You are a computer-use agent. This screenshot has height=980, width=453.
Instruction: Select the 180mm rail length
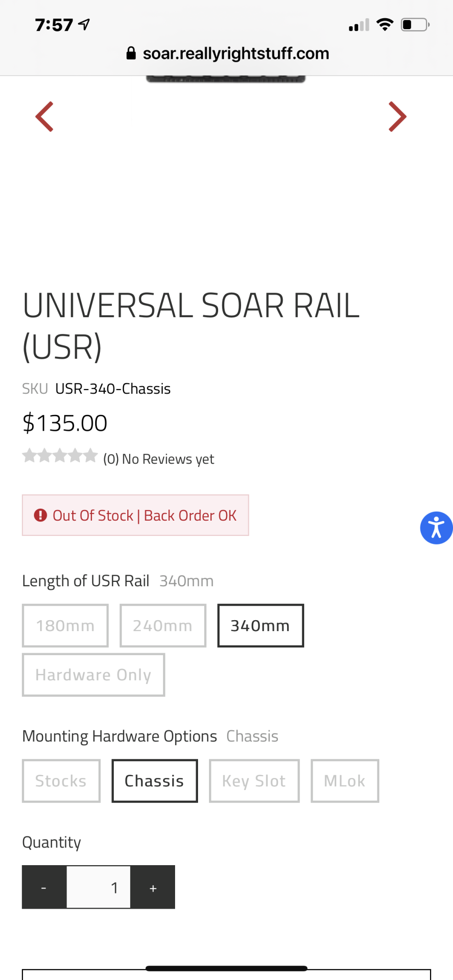tap(66, 626)
